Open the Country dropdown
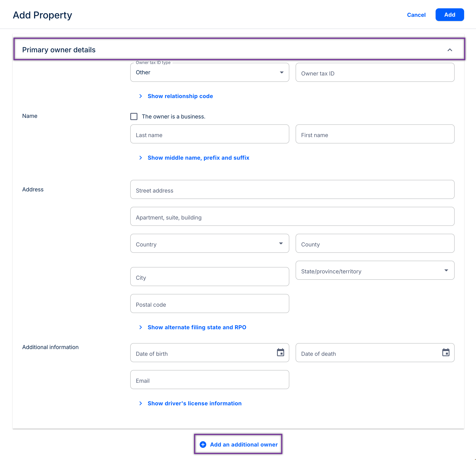The height and width of the screenshot is (460, 476). pos(209,243)
